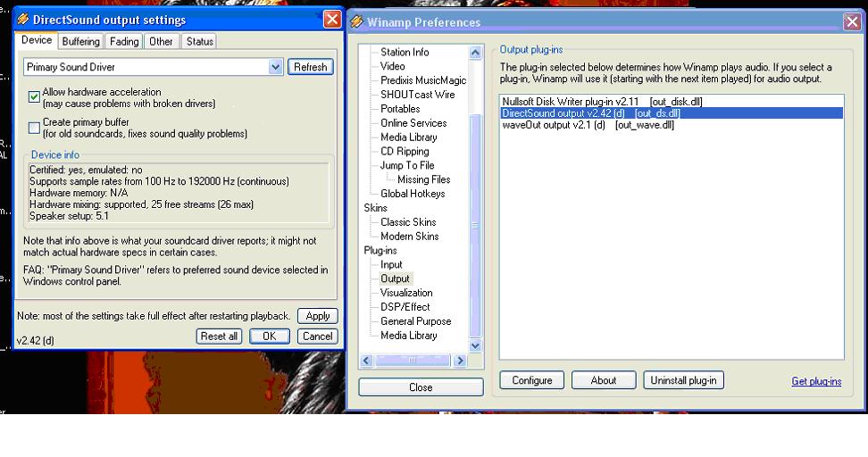Screen dimensions: 868x457
Task: Cancel the DirectSound settings dialog
Action: coord(318,337)
